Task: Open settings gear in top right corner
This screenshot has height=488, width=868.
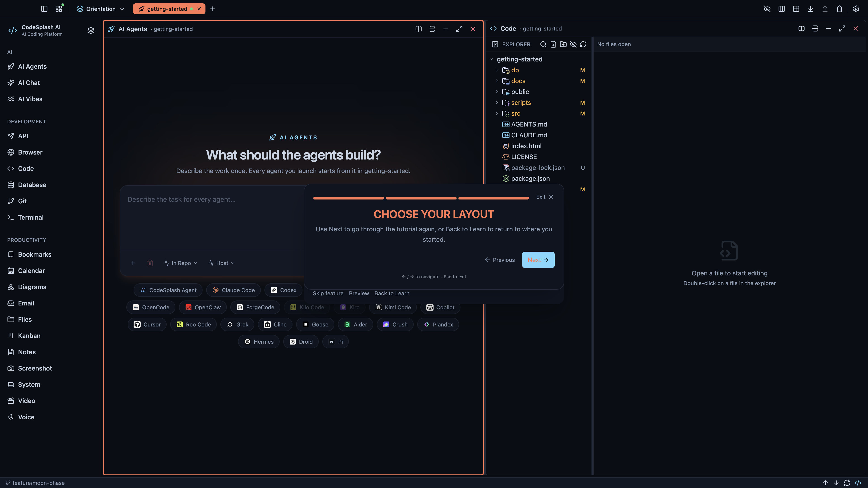Action: pyautogui.click(x=856, y=9)
